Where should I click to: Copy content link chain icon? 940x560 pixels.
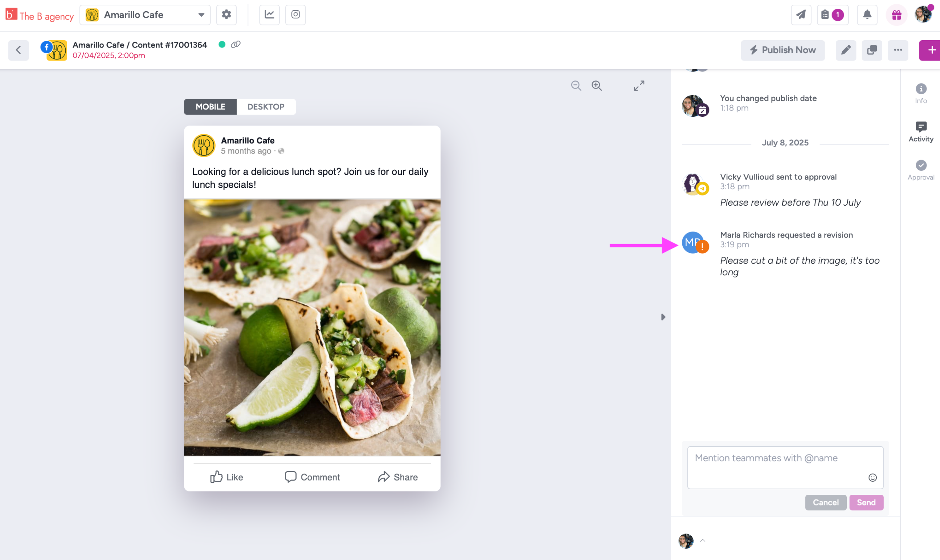tap(236, 45)
